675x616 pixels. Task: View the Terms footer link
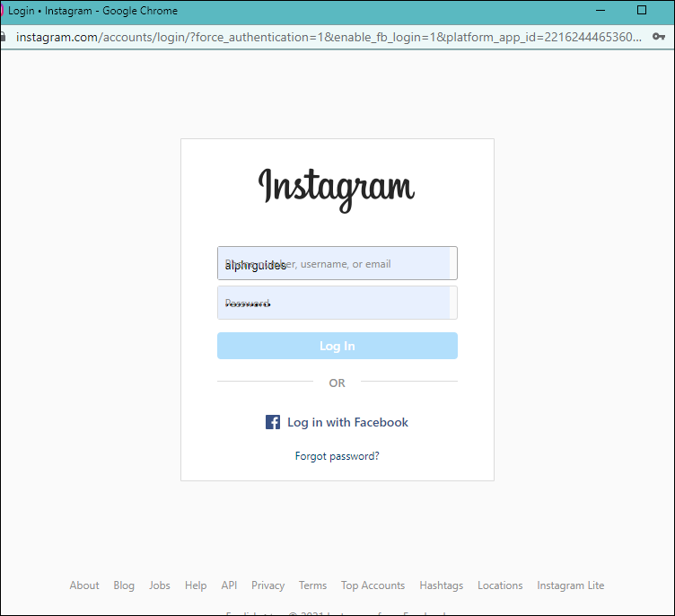coord(313,585)
